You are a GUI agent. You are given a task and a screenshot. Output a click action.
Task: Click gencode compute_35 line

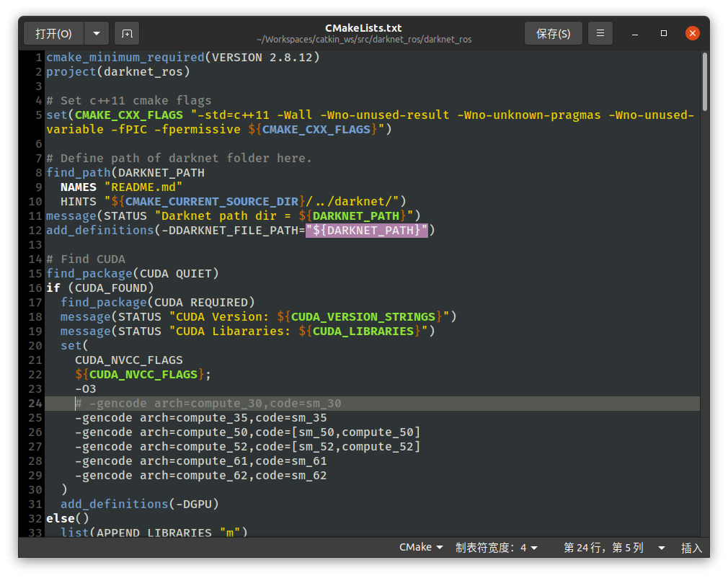click(x=201, y=417)
